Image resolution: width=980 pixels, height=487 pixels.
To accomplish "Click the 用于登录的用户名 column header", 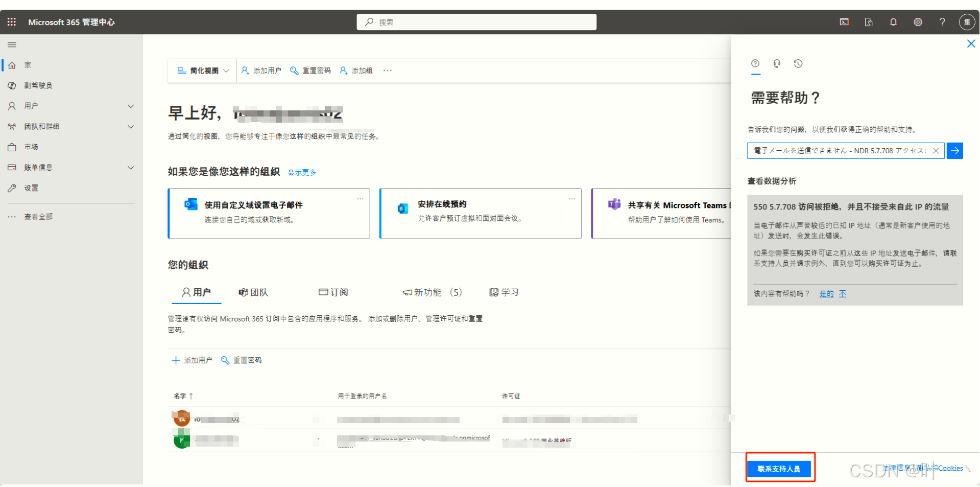I will [x=362, y=396].
